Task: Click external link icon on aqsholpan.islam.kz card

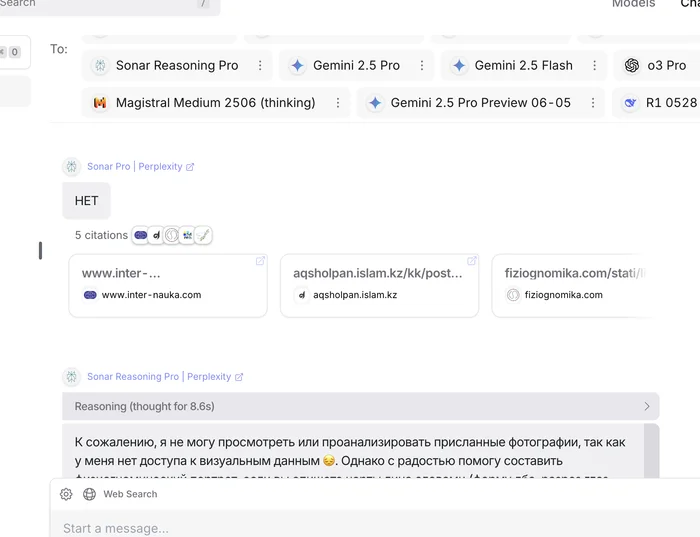Action: pos(472,261)
